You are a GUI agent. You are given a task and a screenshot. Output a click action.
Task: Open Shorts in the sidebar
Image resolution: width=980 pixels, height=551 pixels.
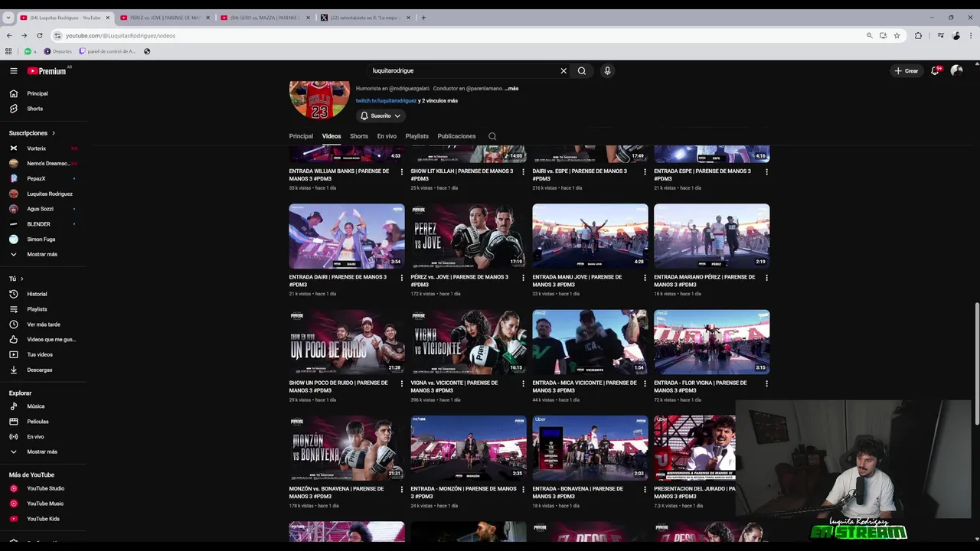coord(35,109)
